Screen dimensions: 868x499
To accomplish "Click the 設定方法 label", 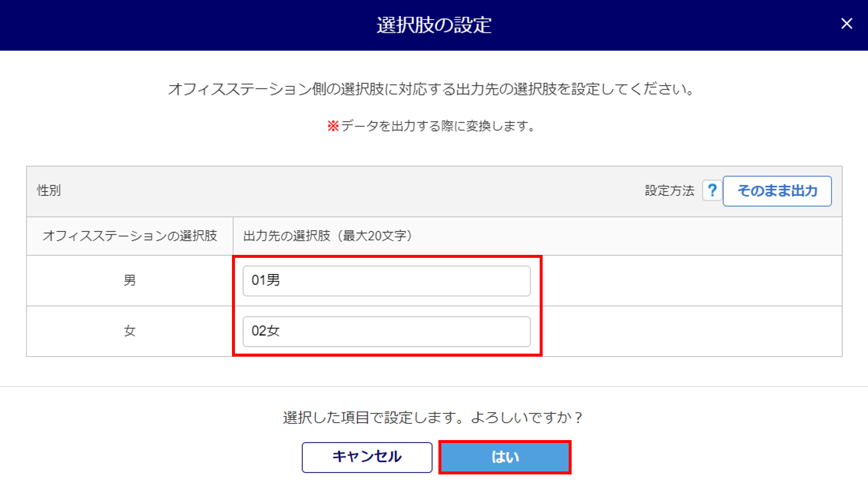I will (669, 191).
